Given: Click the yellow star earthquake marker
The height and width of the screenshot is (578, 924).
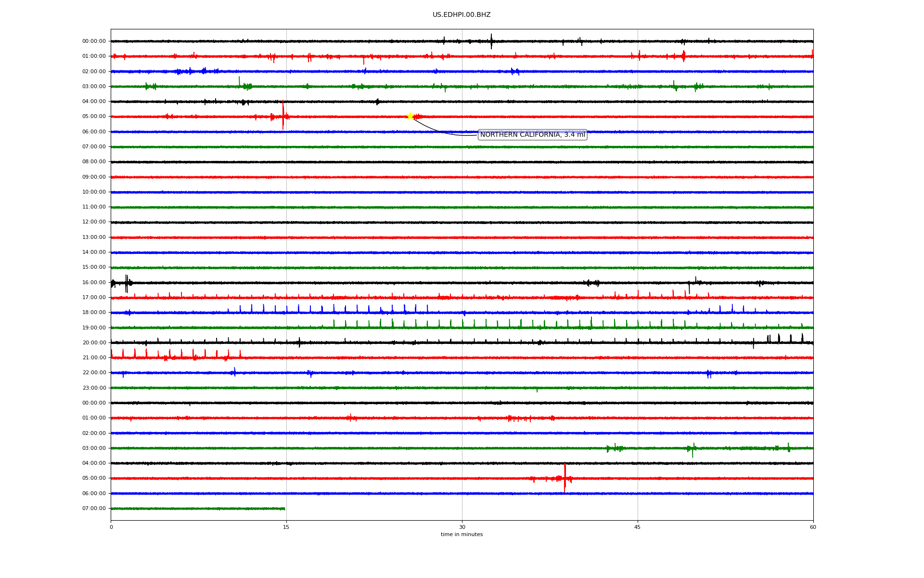Looking at the screenshot, I should pos(410,116).
